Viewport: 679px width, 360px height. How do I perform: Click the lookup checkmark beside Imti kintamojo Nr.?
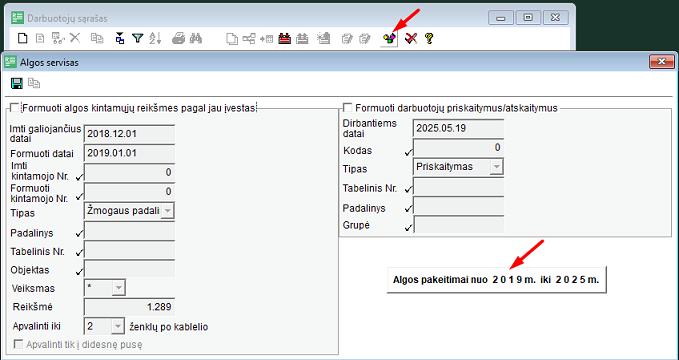pyautogui.click(x=79, y=177)
